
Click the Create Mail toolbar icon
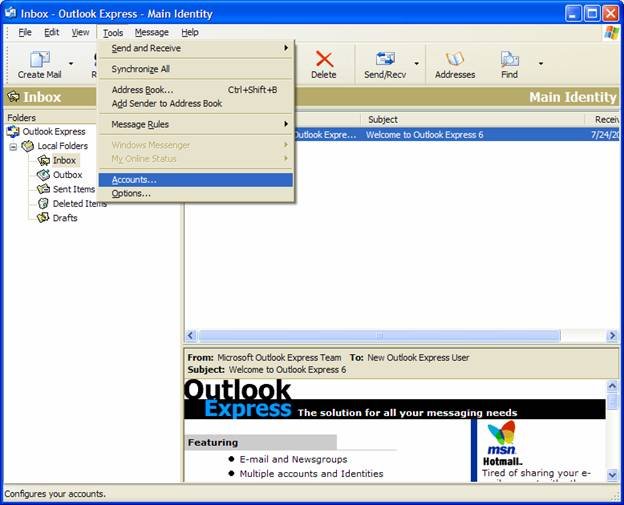pos(38,64)
